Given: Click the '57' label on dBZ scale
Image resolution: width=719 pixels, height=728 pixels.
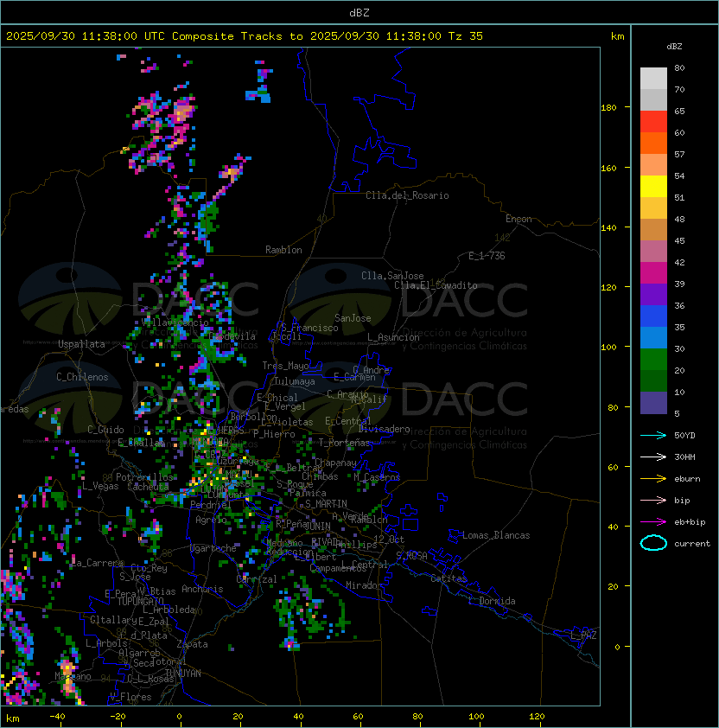Looking at the screenshot, I should pyautogui.click(x=679, y=154).
